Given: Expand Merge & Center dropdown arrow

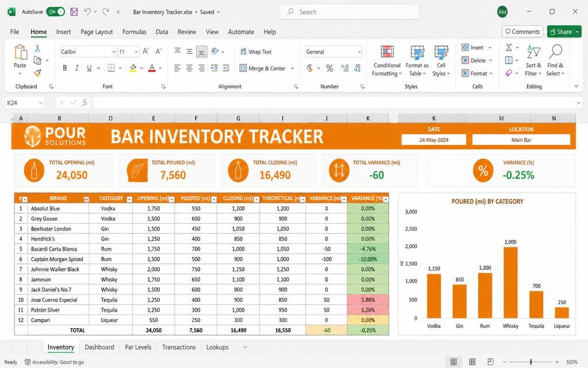Looking at the screenshot, I should click(x=292, y=68).
